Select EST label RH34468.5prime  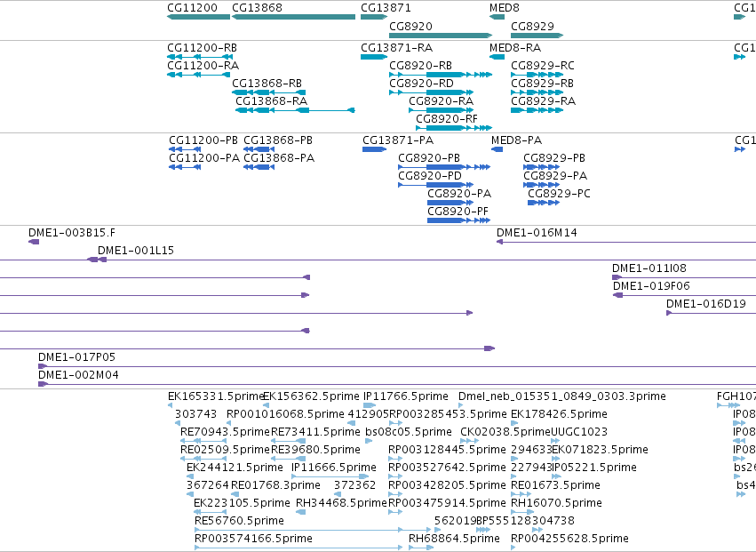pyautogui.click(x=341, y=504)
